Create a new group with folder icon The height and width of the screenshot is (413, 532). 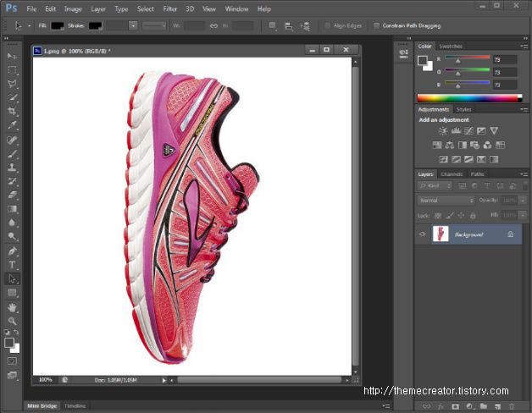point(483,406)
